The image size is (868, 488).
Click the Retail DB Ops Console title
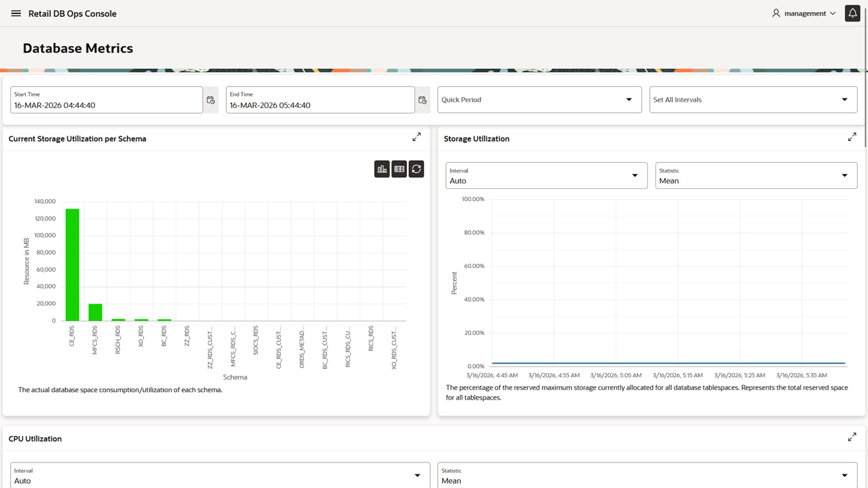[x=72, y=13]
